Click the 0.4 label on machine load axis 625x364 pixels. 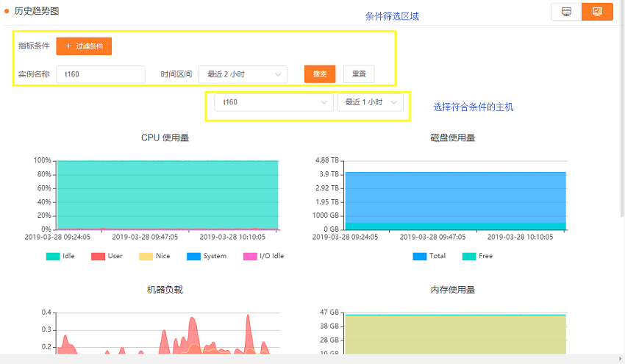point(46,313)
